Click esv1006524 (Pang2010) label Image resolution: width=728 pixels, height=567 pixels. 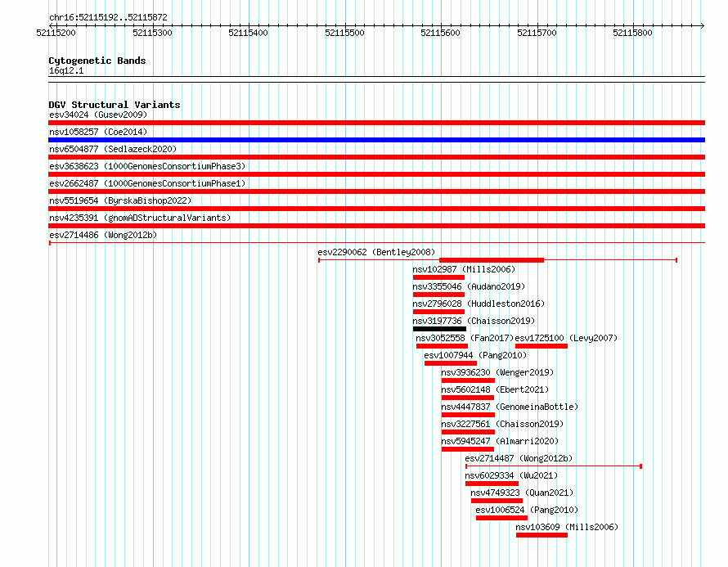click(527, 510)
